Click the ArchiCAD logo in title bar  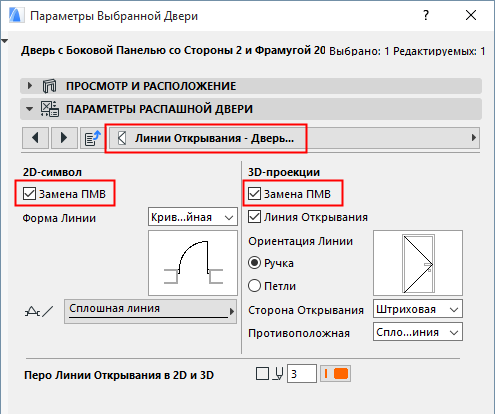(16, 15)
